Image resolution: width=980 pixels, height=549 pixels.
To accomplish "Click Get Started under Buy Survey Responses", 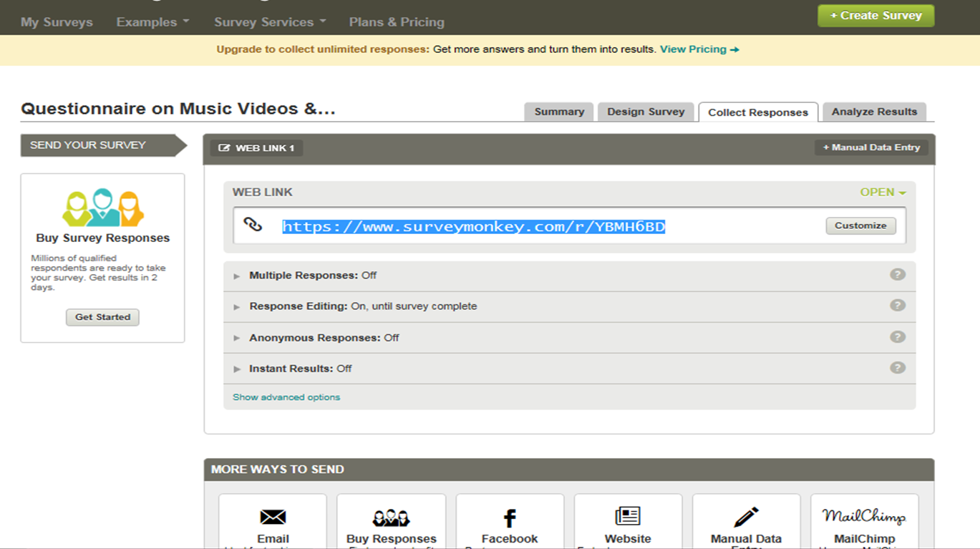I will 103,317.
